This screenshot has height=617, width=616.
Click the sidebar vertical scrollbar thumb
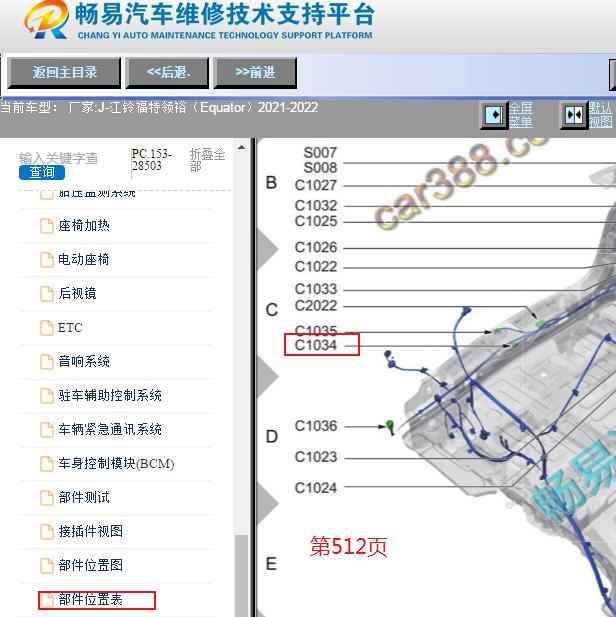point(241,576)
